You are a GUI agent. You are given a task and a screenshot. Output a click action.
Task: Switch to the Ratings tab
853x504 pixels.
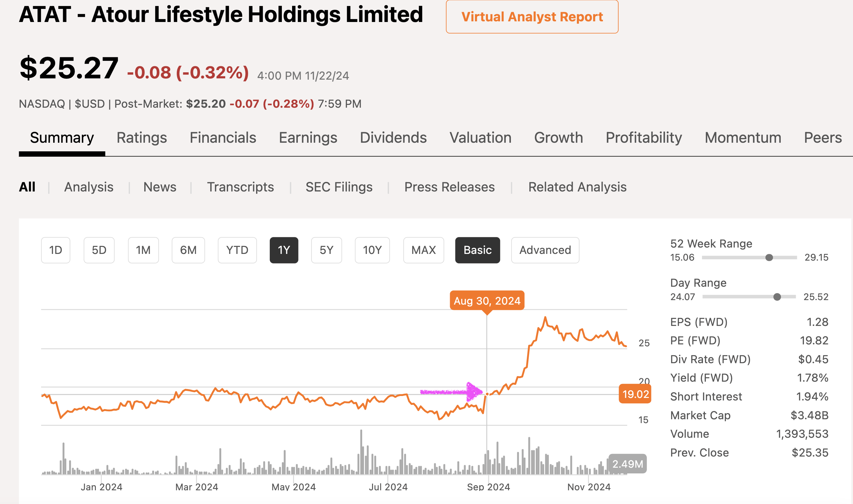pyautogui.click(x=142, y=138)
